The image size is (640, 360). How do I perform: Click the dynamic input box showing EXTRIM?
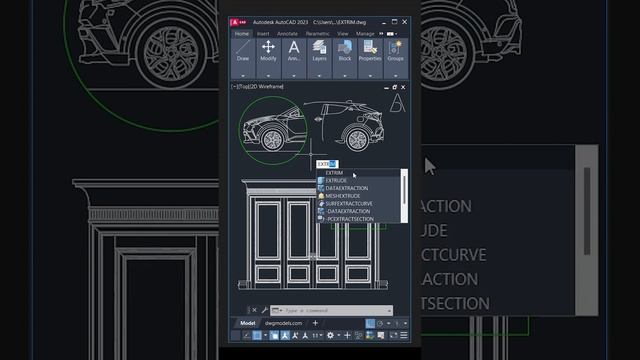(x=327, y=164)
